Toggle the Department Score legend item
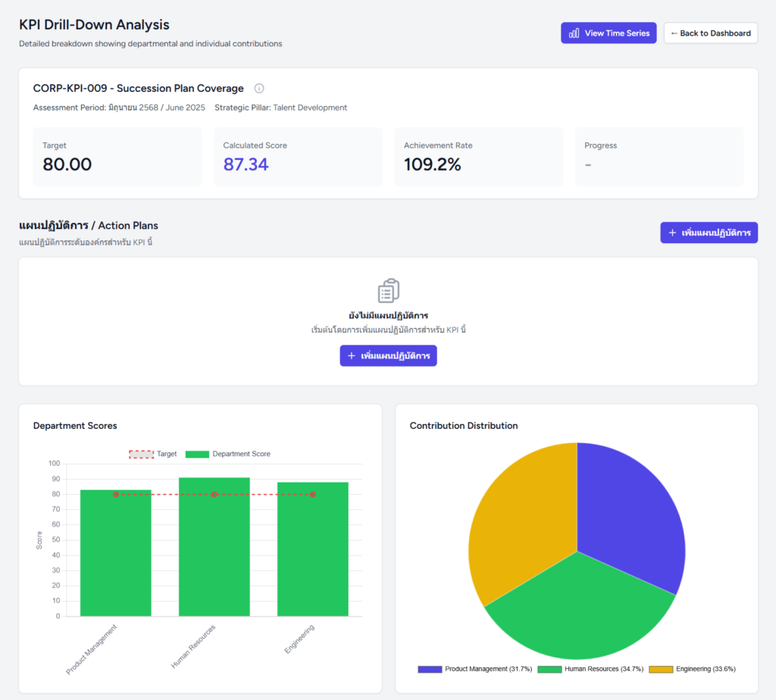 point(228,454)
